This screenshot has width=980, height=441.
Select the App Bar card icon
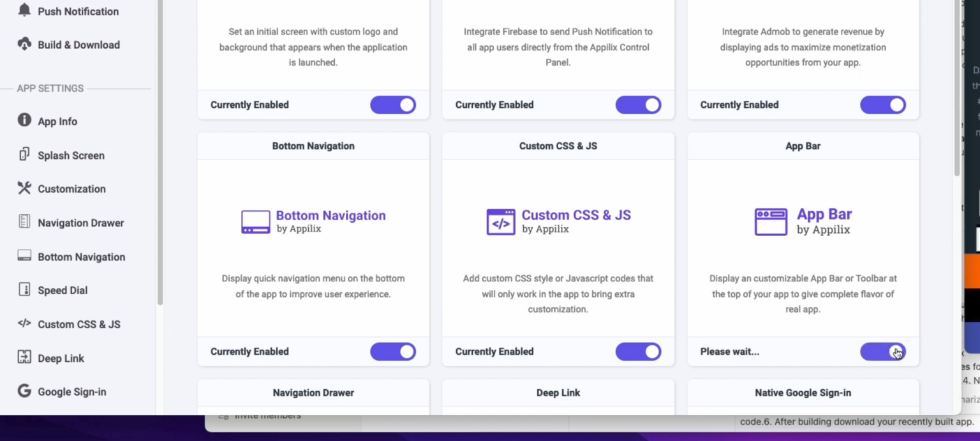coord(771,221)
